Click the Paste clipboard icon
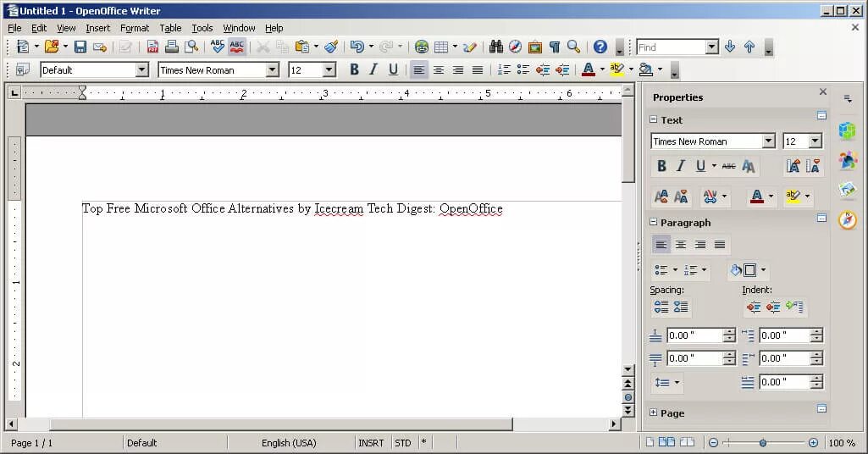868x454 pixels. tap(302, 47)
